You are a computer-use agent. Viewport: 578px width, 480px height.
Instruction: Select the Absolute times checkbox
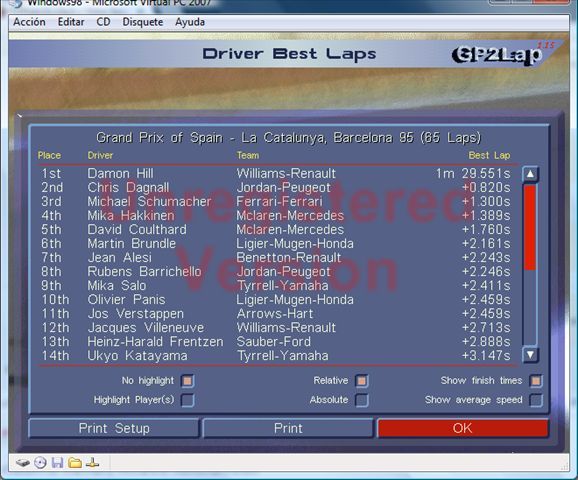click(362, 400)
